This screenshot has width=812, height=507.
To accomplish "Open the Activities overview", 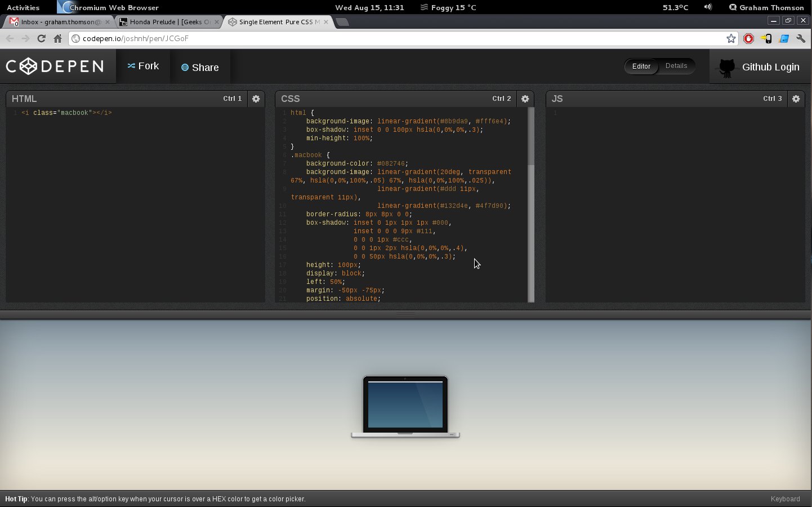I will click(x=23, y=7).
